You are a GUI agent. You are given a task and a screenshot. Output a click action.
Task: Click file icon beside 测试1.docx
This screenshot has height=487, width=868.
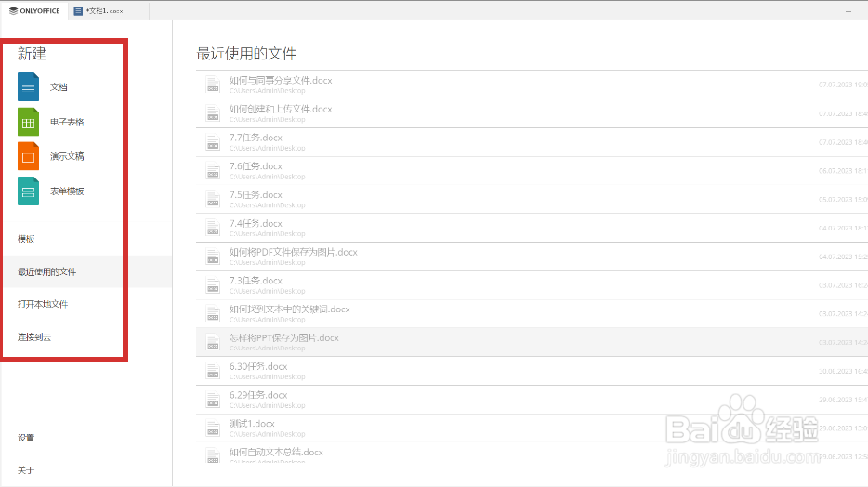213,428
